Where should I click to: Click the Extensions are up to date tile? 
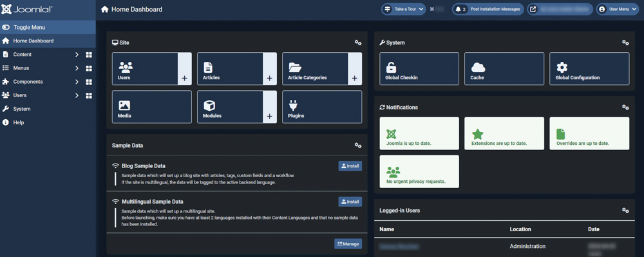point(504,133)
